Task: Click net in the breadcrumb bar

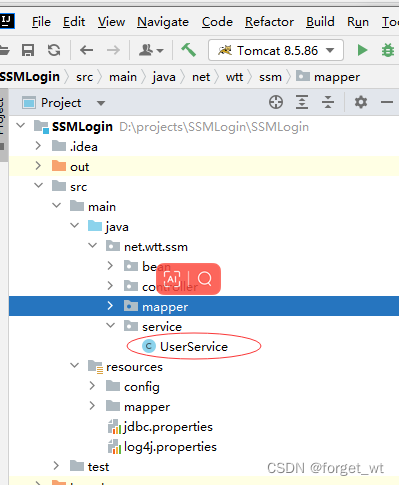Action: tap(201, 77)
